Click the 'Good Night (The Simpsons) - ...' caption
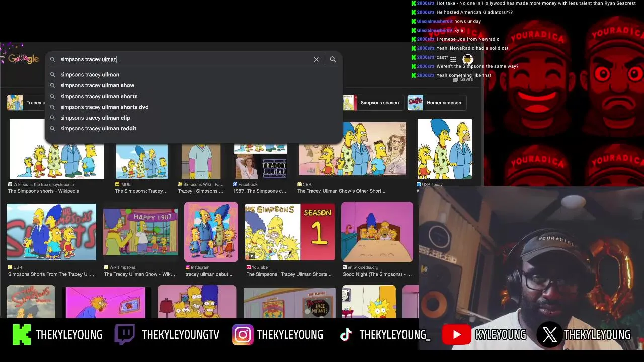This screenshot has width=644, height=362. (377, 274)
